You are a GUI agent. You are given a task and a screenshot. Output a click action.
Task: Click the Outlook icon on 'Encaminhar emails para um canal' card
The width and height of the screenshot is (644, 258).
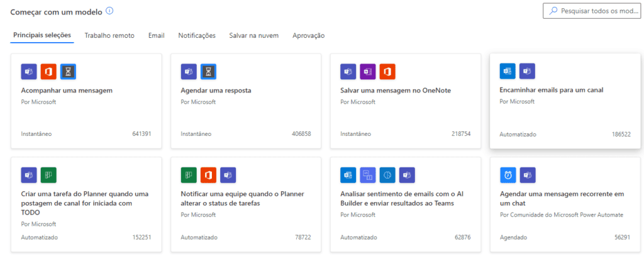pos(508,71)
